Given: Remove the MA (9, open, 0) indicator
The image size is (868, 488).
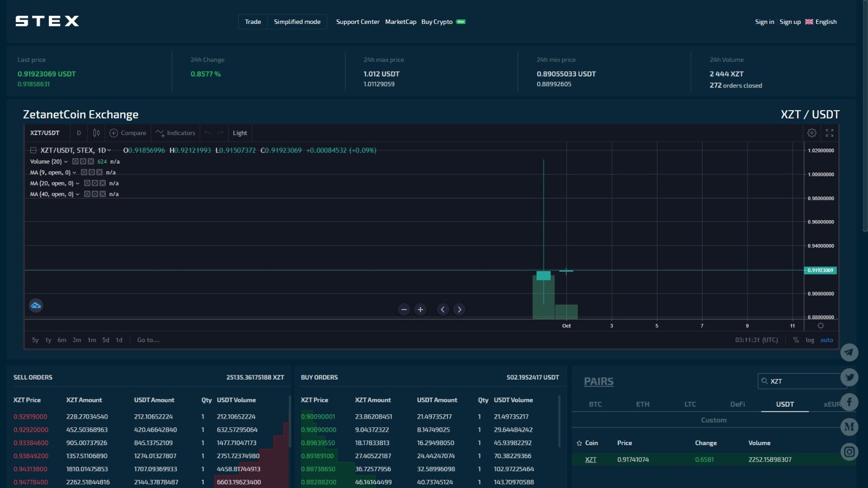Looking at the screenshot, I should tap(99, 172).
